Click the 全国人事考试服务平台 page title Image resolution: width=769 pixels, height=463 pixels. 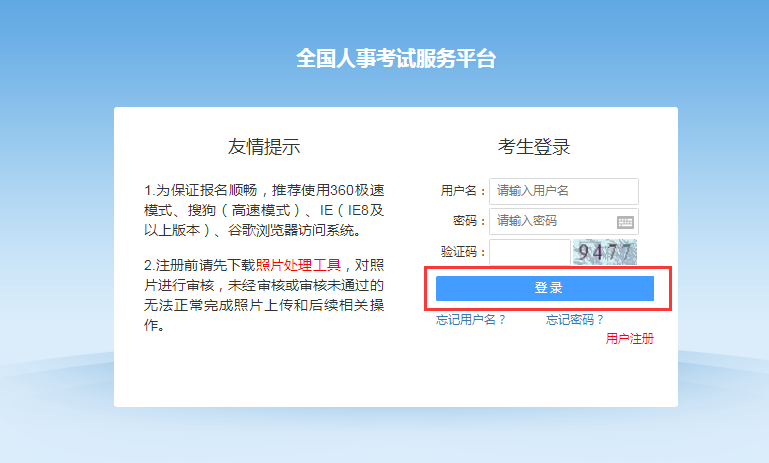[396, 58]
